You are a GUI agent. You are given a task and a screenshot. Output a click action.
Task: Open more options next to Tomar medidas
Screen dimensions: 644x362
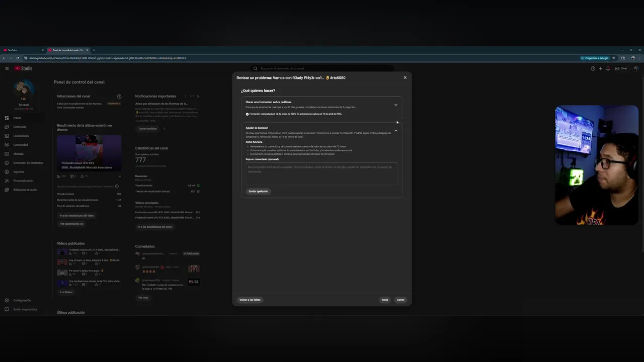[164, 129]
